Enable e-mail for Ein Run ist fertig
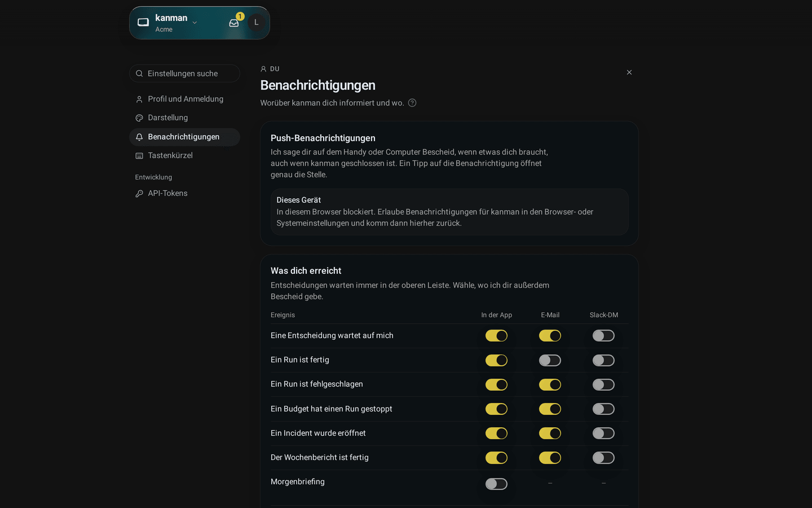Viewport: 812px width, 508px height. (550, 360)
